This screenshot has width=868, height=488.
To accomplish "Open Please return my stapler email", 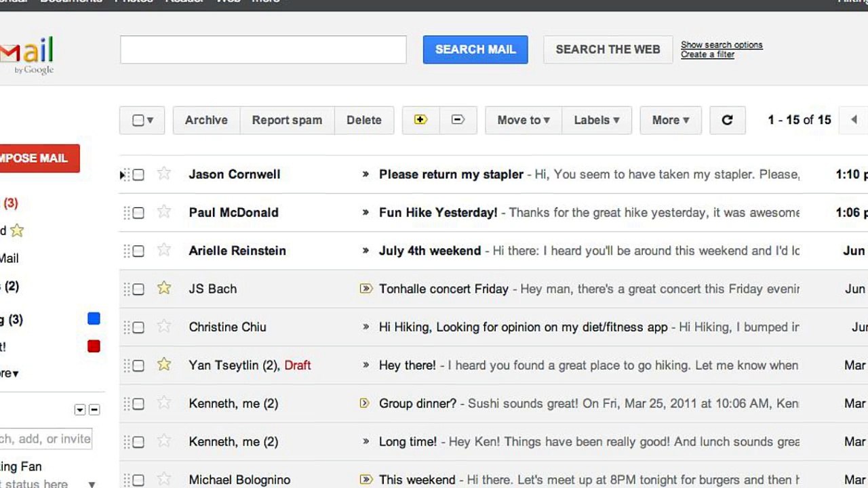I will pos(451,174).
